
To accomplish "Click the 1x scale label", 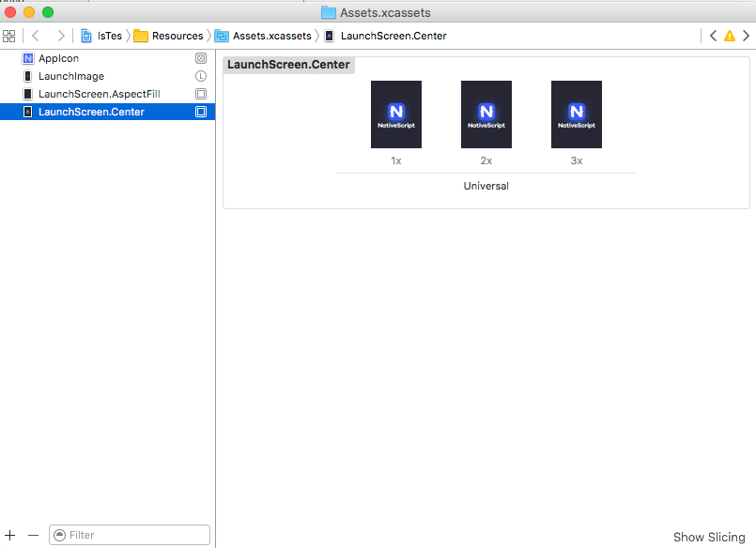I will [x=395, y=160].
